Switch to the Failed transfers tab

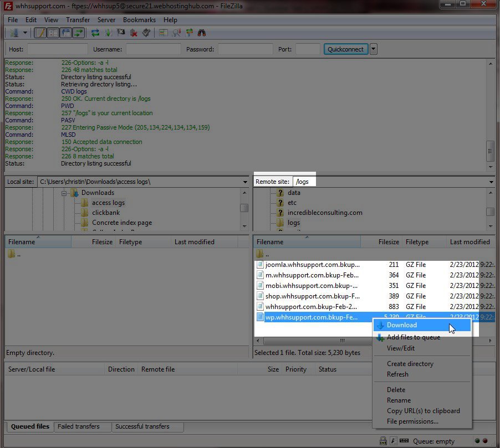pyautogui.click(x=79, y=426)
